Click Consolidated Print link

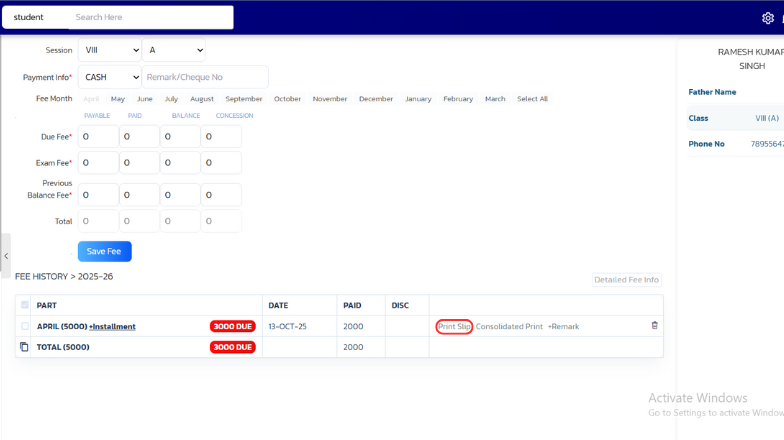509,327
